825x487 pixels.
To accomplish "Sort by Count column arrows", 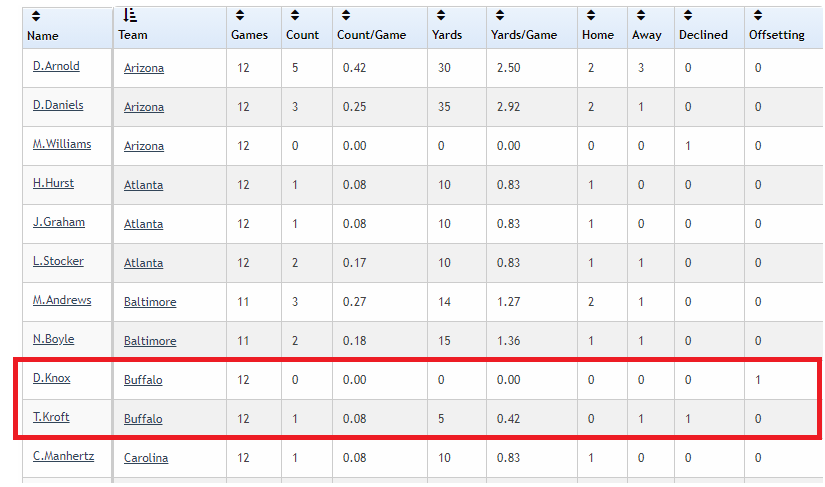I will click(x=295, y=15).
